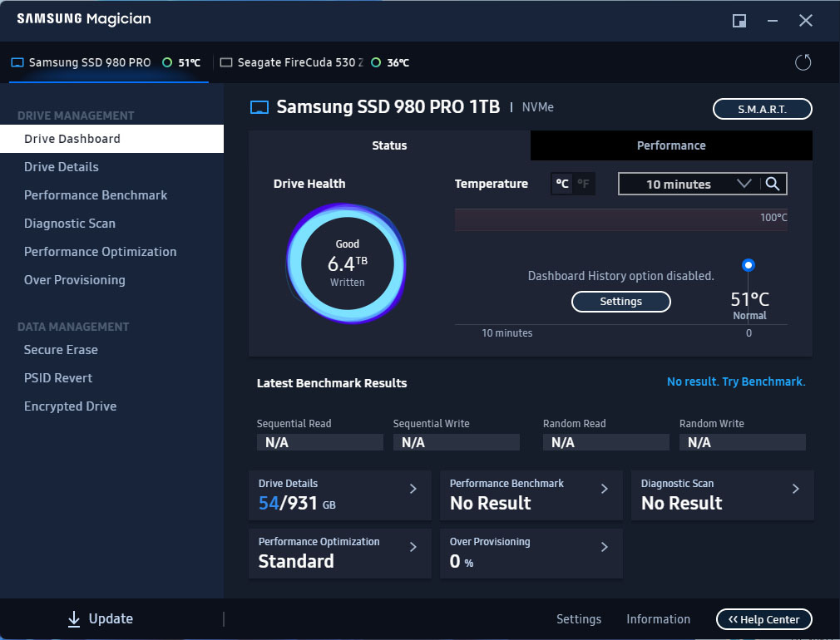Open Drive Details card via its chevron
Viewport: 840px width, 640px height.
pos(413,489)
